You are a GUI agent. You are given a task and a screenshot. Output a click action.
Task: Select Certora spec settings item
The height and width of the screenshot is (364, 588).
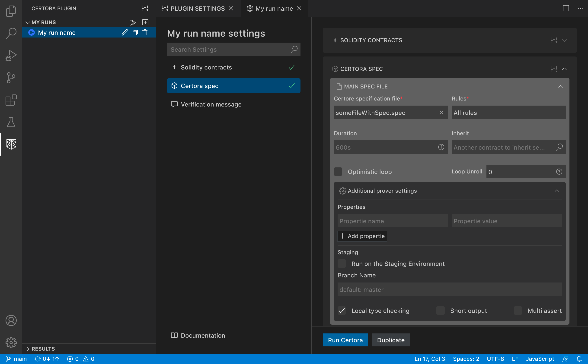(233, 86)
